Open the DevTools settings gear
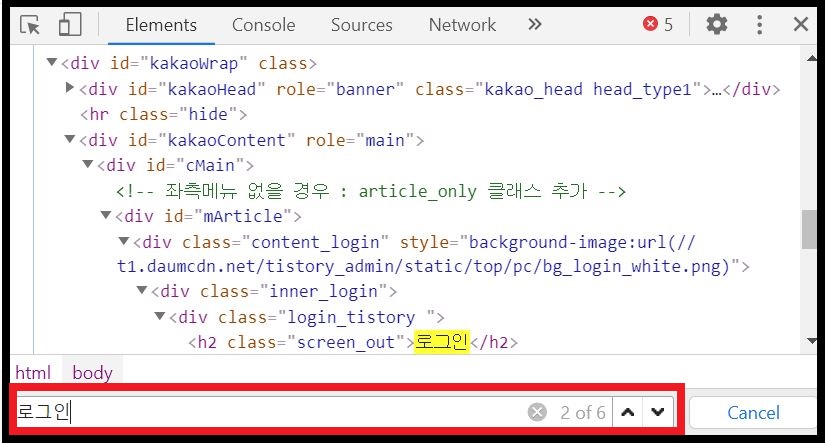This screenshot has width=825, height=443. pyautogui.click(x=716, y=24)
